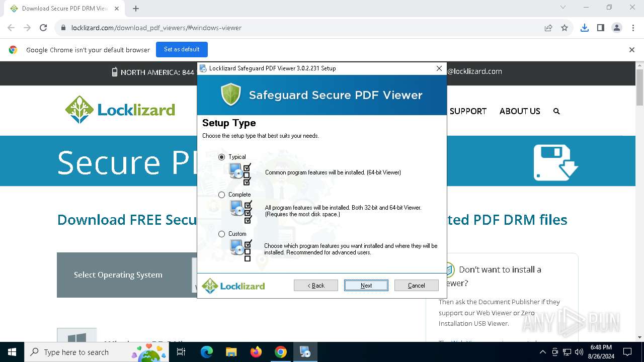
Task: Click the Locklizard logo in the installer footer
Action: click(233, 286)
